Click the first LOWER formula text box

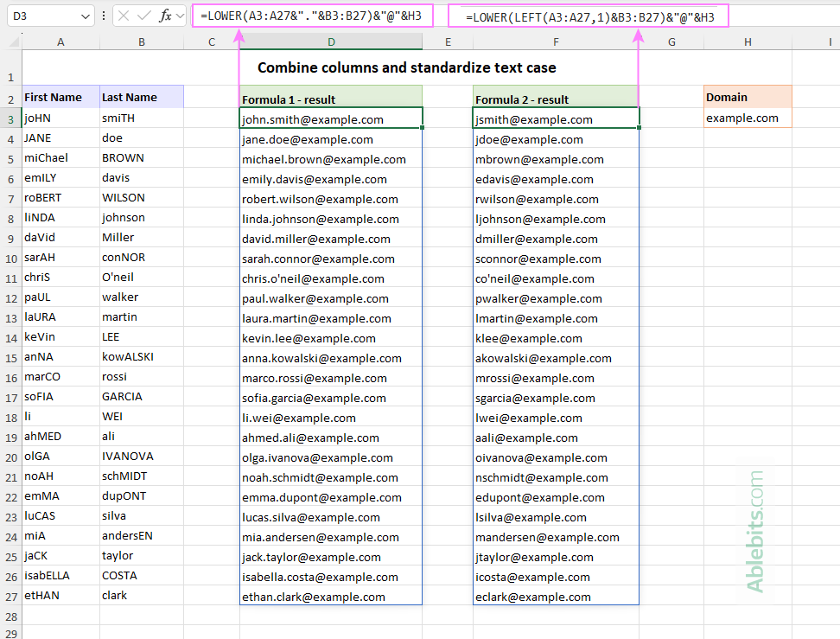[x=311, y=16]
